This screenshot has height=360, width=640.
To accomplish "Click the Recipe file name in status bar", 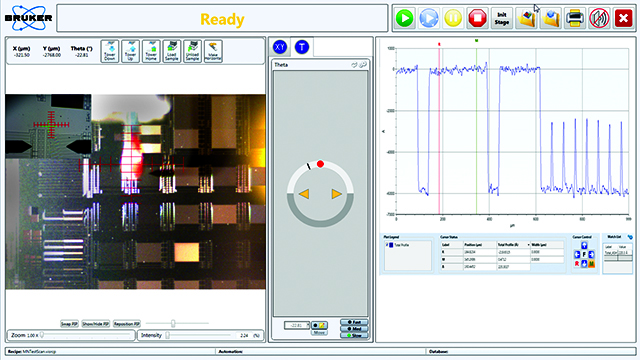I will pyautogui.click(x=39, y=351).
